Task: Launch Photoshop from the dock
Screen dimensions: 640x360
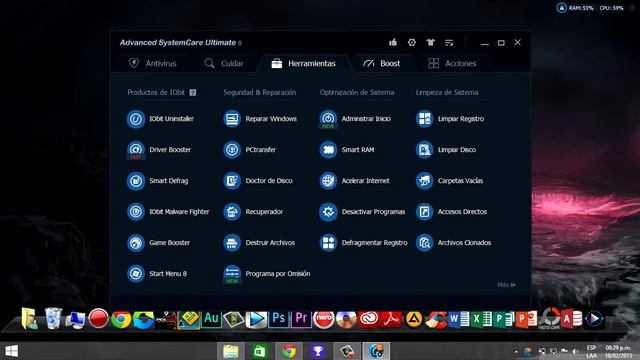Action: tap(279, 319)
